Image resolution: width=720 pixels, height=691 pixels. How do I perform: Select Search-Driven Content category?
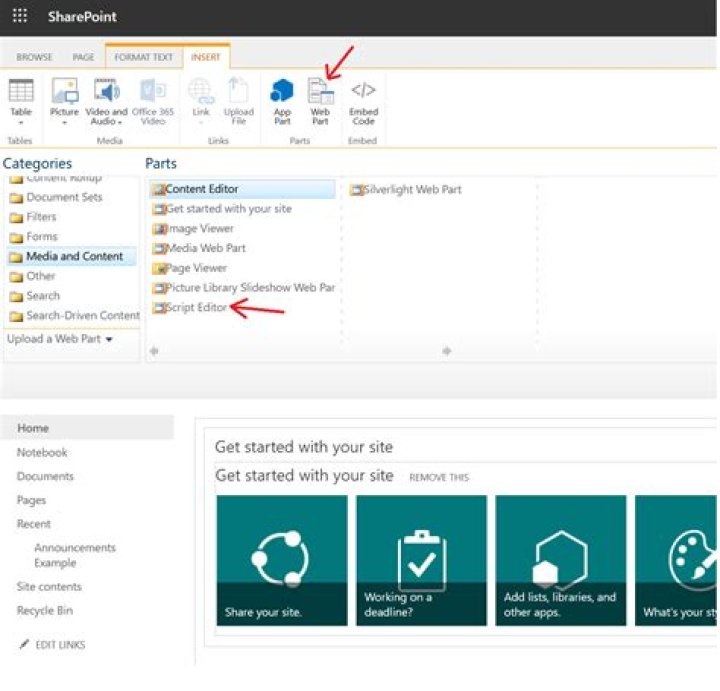pyautogui.click(x=74, y=315)
